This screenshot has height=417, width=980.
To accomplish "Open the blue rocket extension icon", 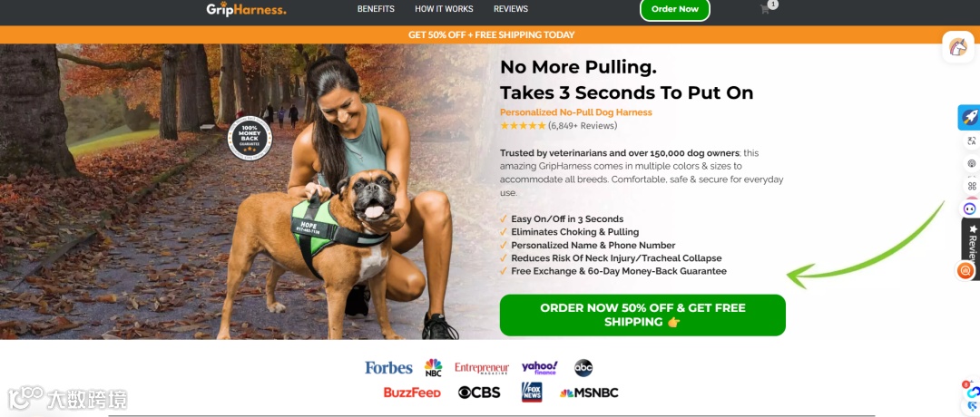I will coord(969,117).
